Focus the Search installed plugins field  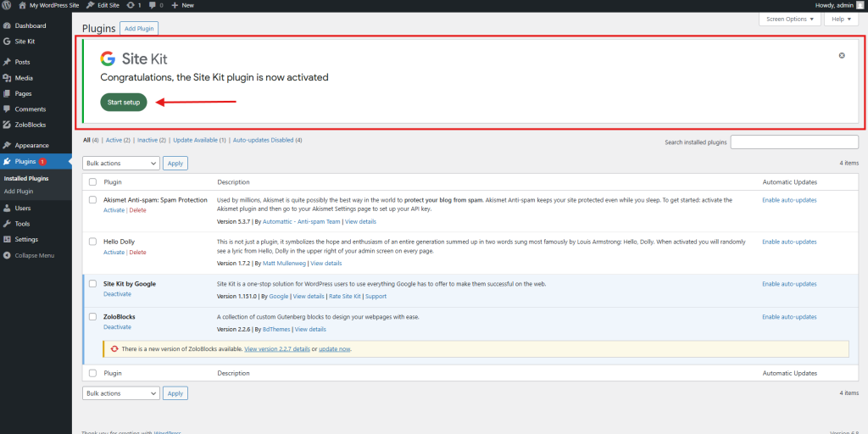794,142
